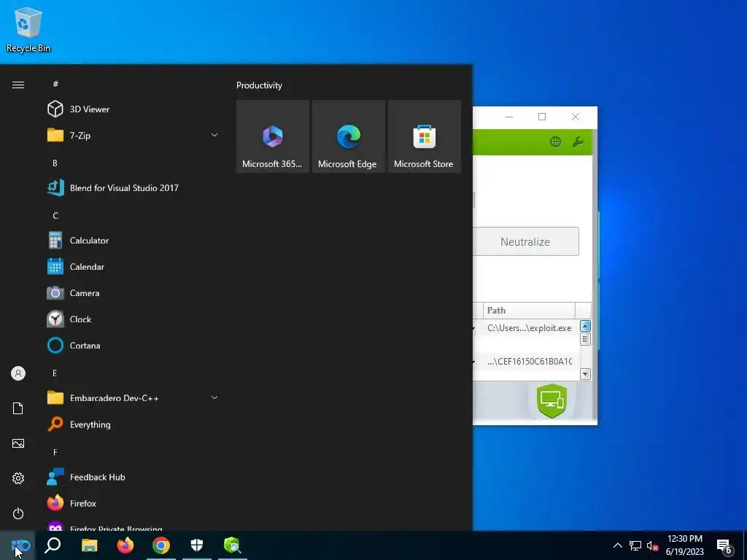The image size is (747, 560).
Task: Click the Path column header
Action: (x=529, y=311)
